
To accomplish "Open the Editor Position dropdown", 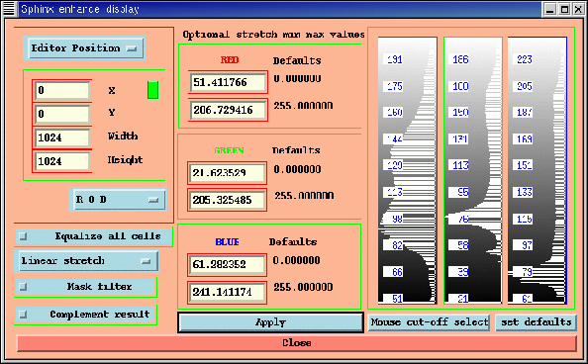I will pyautogui.click(x=84, y=48).
